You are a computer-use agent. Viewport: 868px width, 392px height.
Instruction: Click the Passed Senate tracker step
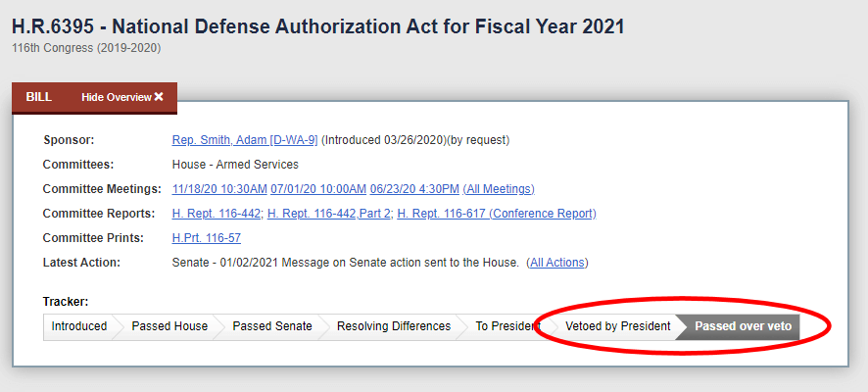272,326
